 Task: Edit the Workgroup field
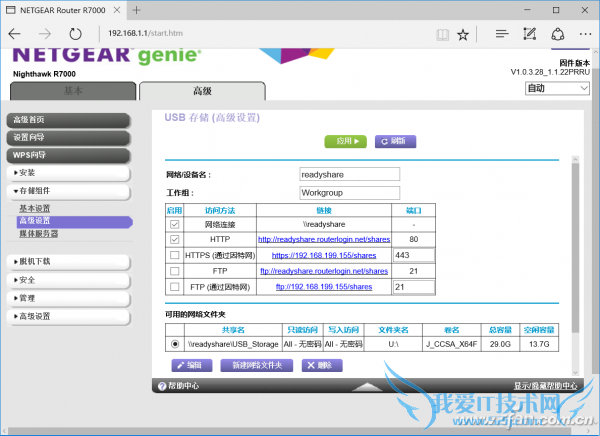[x=350, y=193]
